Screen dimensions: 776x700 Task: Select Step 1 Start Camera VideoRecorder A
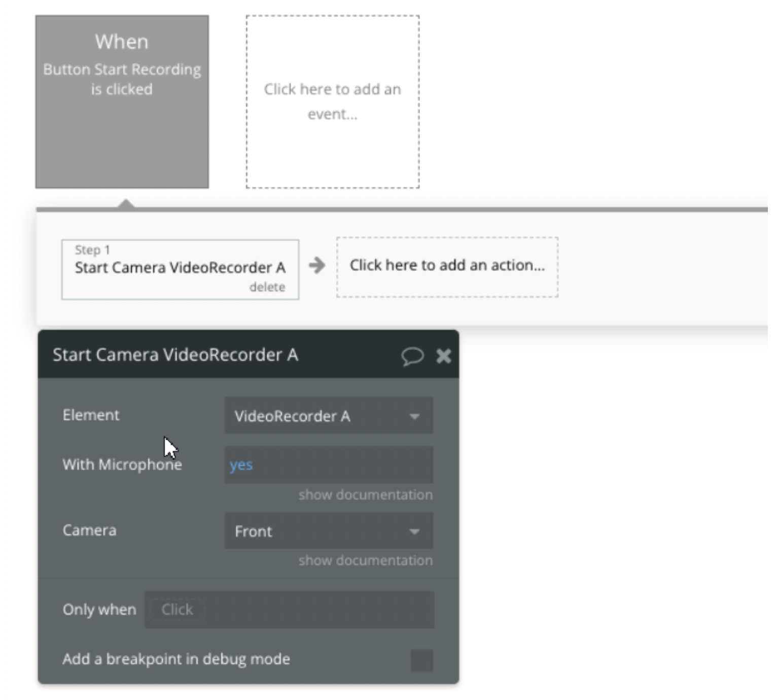[180, 269]
